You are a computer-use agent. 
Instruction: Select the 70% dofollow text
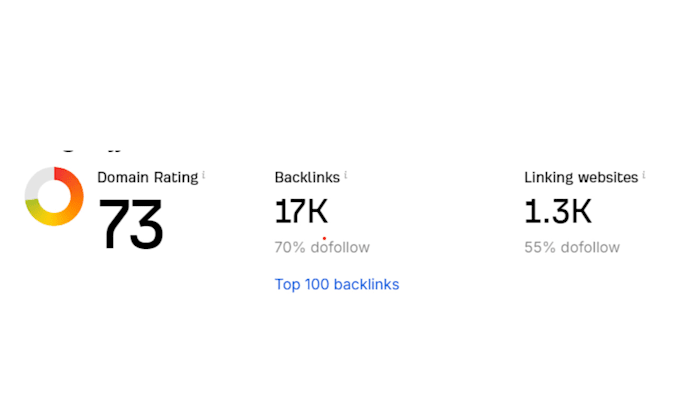tap(322, 247)
